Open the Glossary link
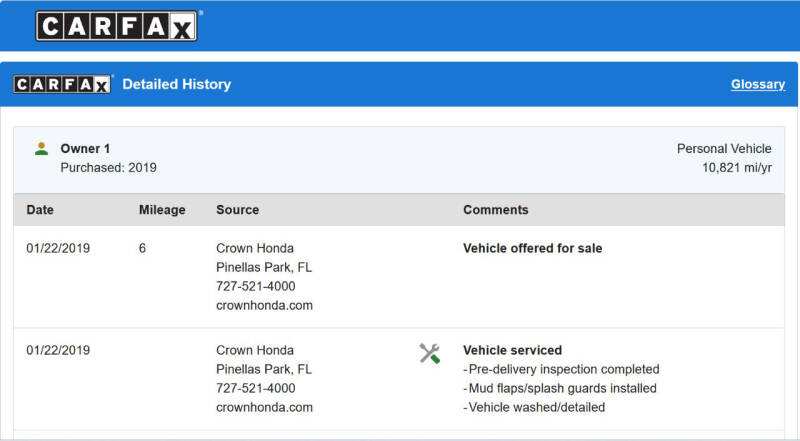 tap(758, 84)
